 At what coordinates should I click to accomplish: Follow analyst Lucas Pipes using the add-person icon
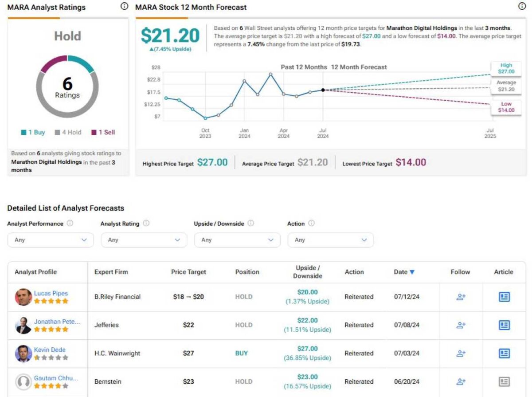coord(460,297)
